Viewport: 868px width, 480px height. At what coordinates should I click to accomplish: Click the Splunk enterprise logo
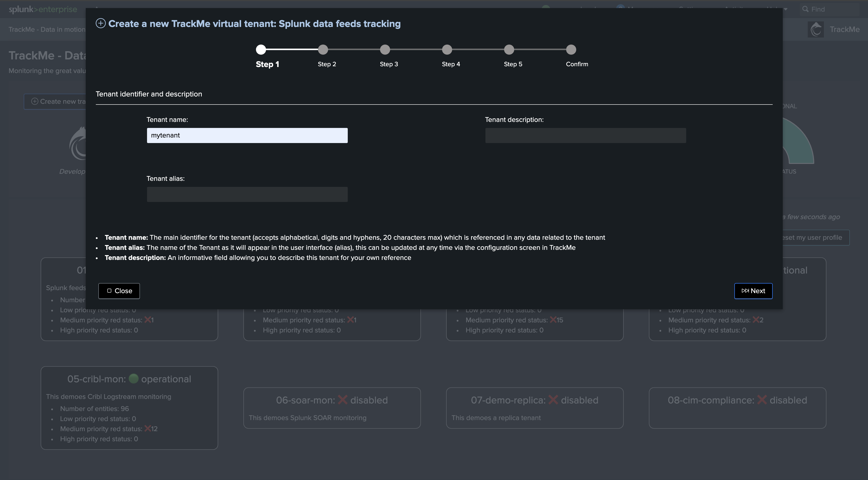pos(43,9)
